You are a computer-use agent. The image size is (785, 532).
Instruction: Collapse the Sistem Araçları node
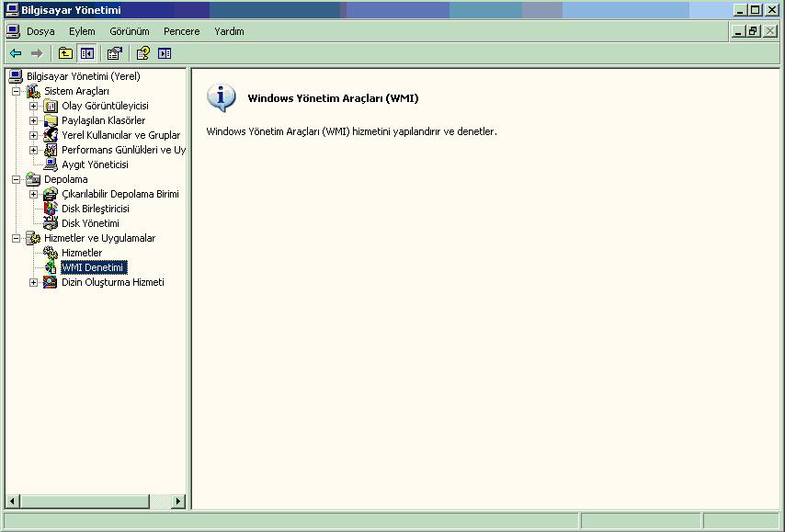click(16, 92)
